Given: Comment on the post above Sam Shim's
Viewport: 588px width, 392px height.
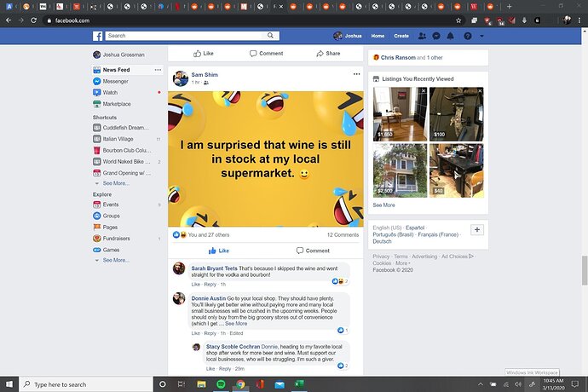Looking at the screenshot, I should tap(266, 54).
